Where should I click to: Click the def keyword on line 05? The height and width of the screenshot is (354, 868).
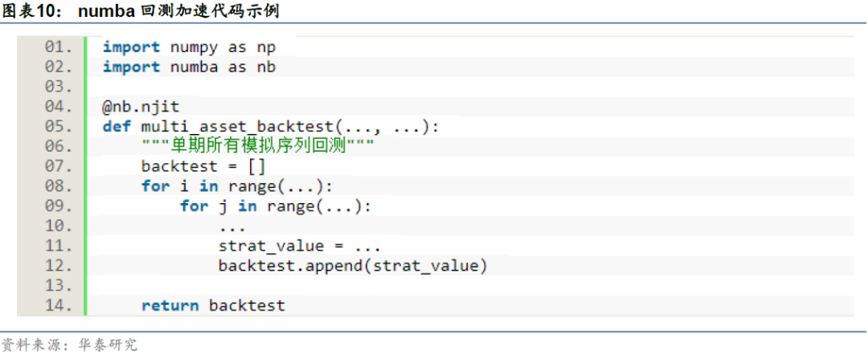[117, 127]
